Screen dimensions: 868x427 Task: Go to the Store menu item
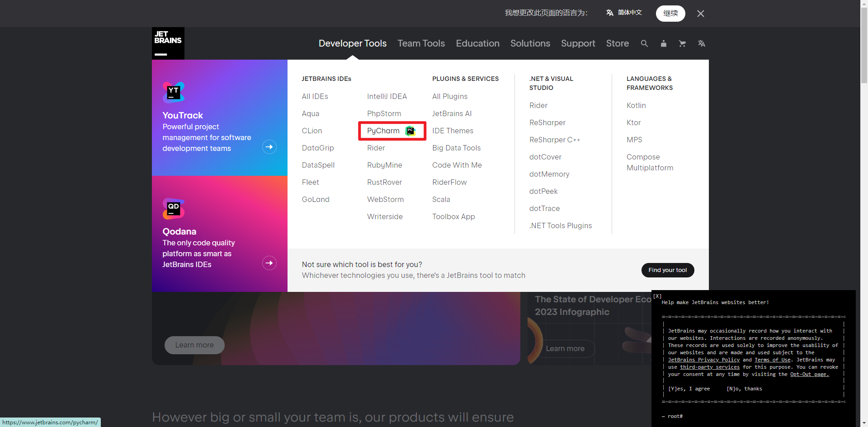pos(618,43)
